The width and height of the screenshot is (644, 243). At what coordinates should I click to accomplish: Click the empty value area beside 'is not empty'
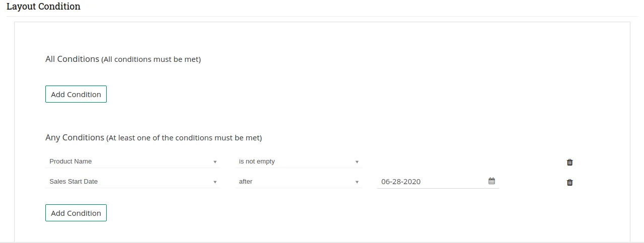(437, 161)
